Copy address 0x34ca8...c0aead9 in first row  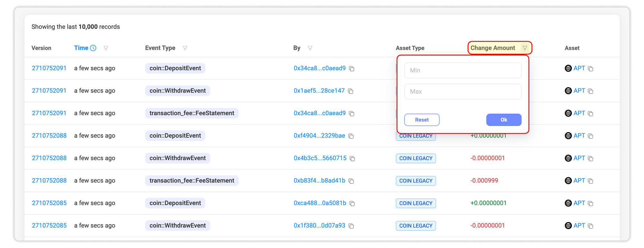[352, 69]
